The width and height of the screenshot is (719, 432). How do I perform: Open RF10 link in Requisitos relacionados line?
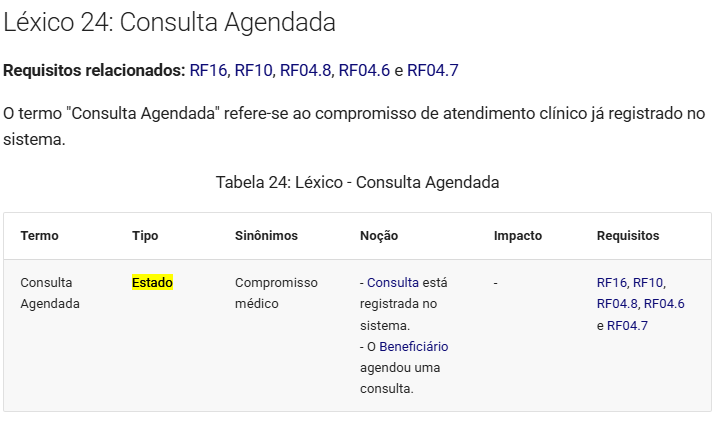click(x=254, y=70)
